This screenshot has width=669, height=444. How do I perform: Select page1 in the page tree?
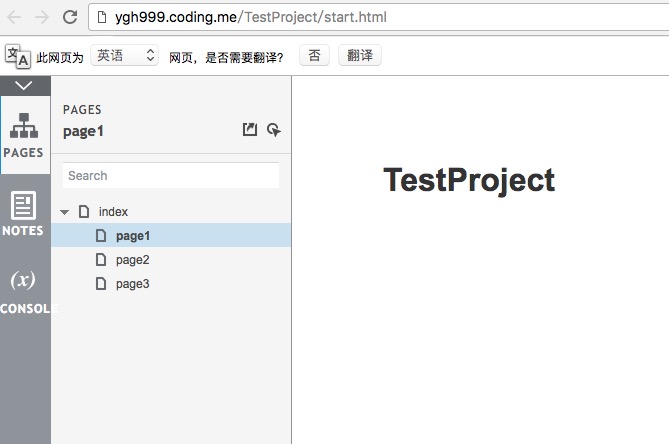[x=133, y=236]
